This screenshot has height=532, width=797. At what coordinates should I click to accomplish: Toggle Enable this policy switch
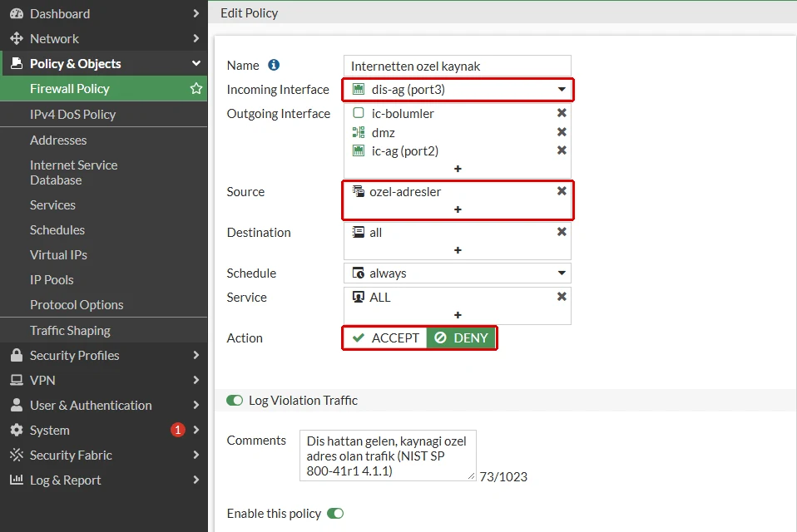(x=335, y=513)
